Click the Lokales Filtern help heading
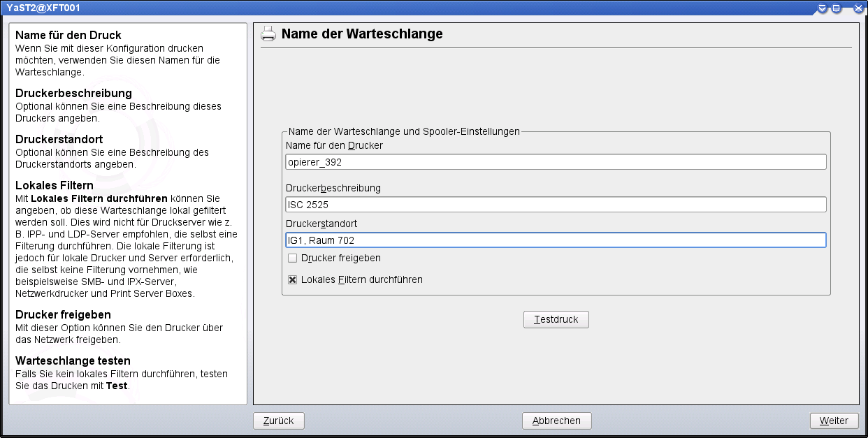The image size is (868, 438). pyautogui.click(x=55, y=186)
